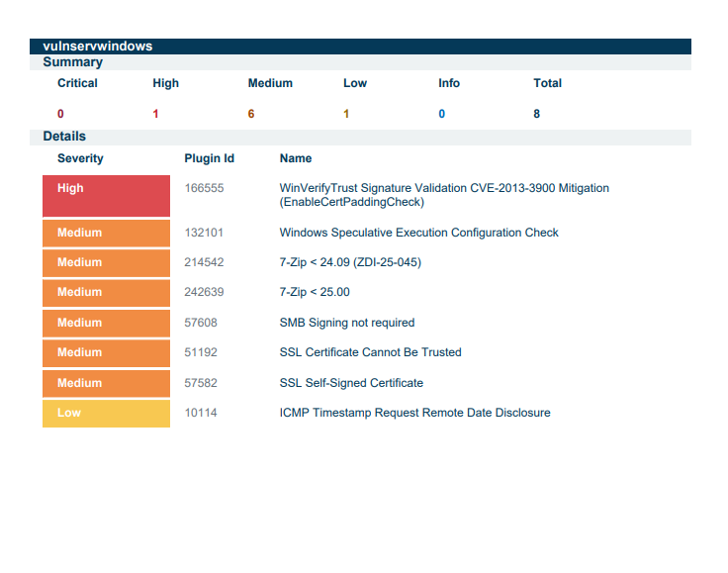Select the Summary section heading

(x=72, y=62)
